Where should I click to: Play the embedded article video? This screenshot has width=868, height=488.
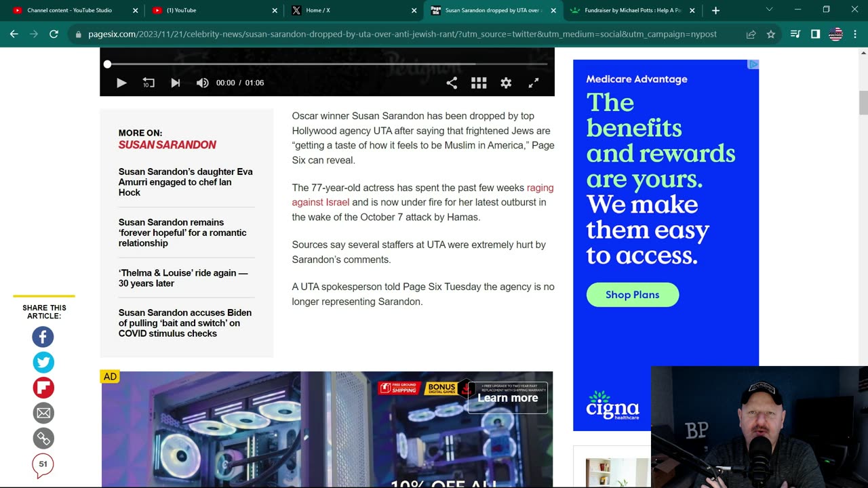click(121, 83)
